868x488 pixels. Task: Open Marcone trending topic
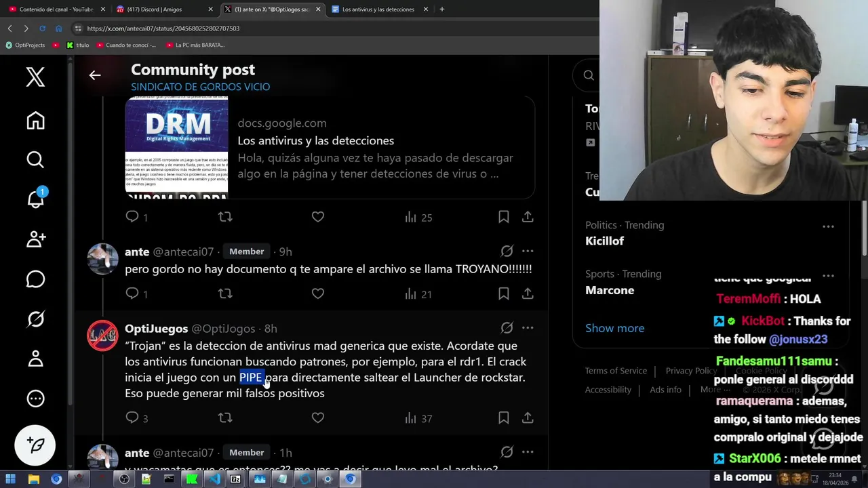(x=610, y=290)
